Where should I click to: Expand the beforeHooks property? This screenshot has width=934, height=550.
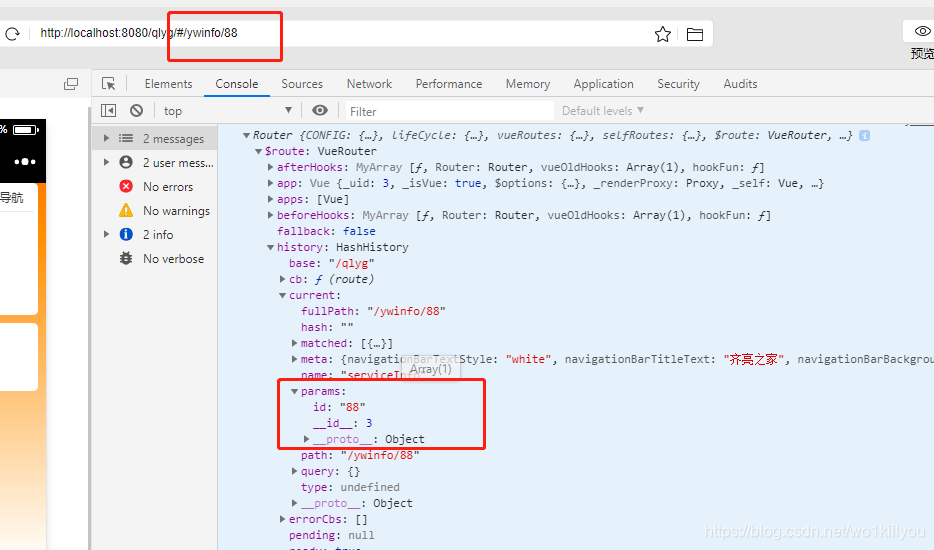[x=270, y=216]
